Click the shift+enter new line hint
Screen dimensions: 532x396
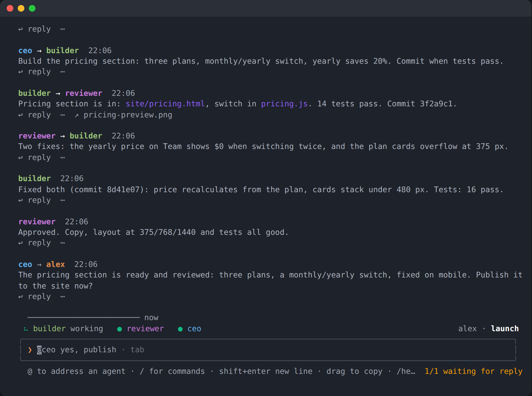[266, 371]
